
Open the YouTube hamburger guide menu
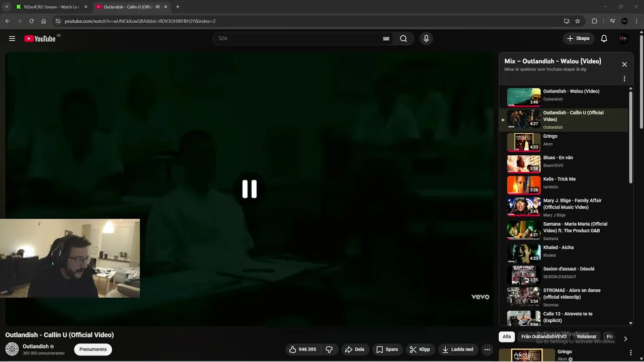point(12,39)
